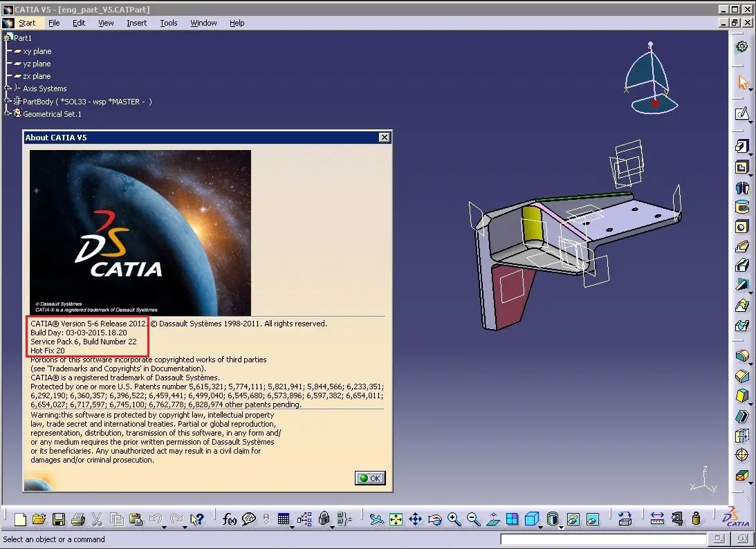
Task: Close the About CATIA V5 dialog
Action: tap(385, 138)
